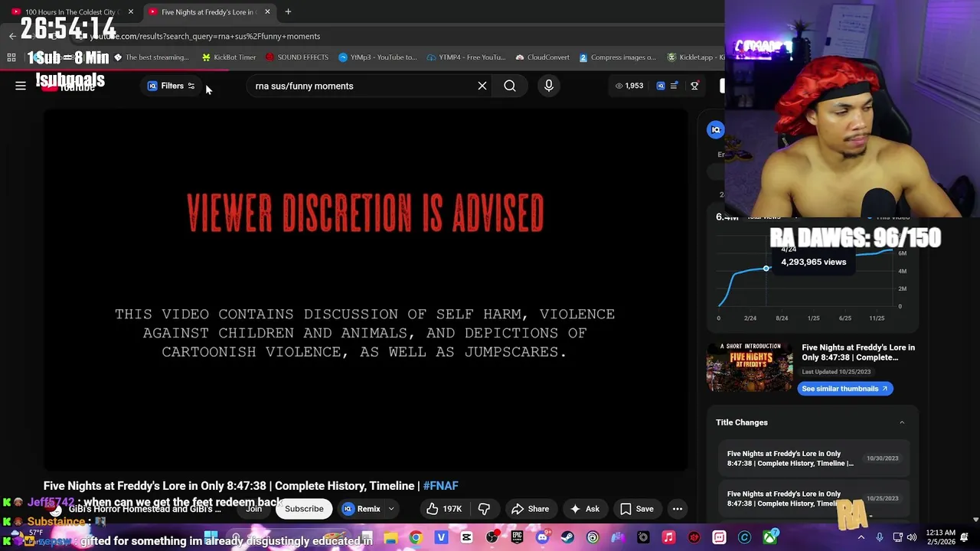This screenshot has width=980, height=551.
Task: Open a new browser tab
Action: click(288, 11)
